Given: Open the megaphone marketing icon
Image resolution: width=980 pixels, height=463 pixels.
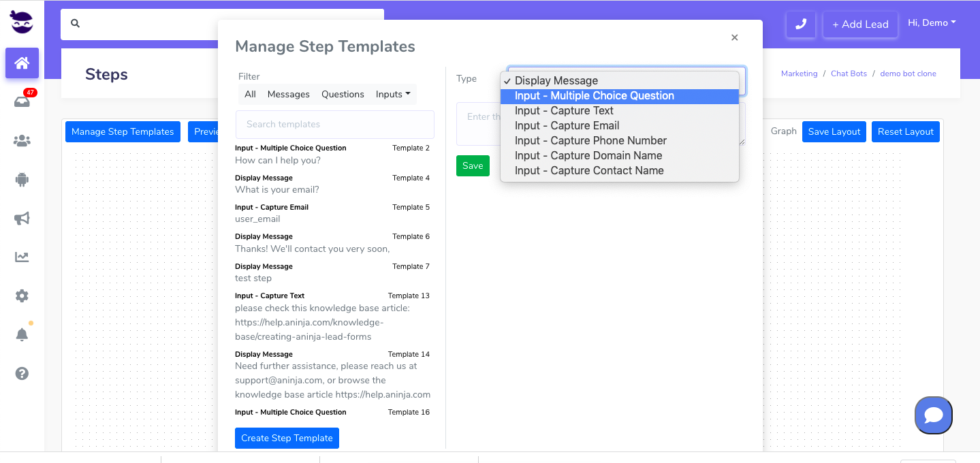Looking at the screenshot, I should [22, 219].
